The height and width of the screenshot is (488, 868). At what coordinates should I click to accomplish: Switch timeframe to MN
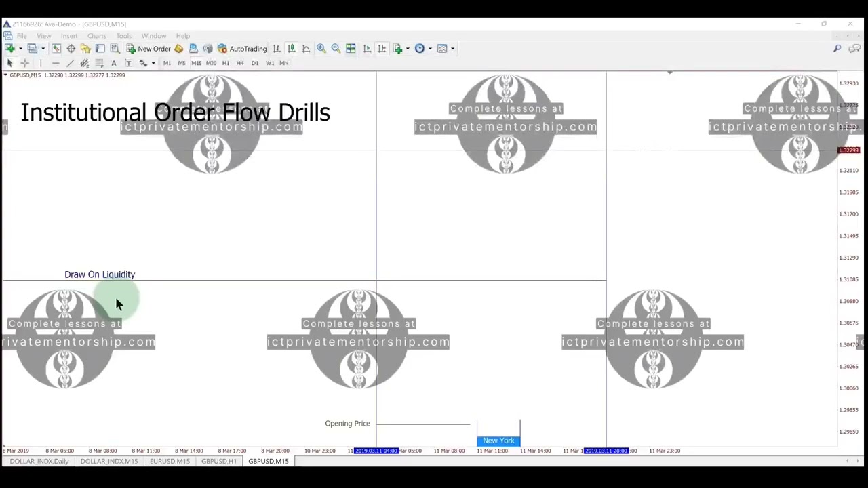tap(284, 63)
